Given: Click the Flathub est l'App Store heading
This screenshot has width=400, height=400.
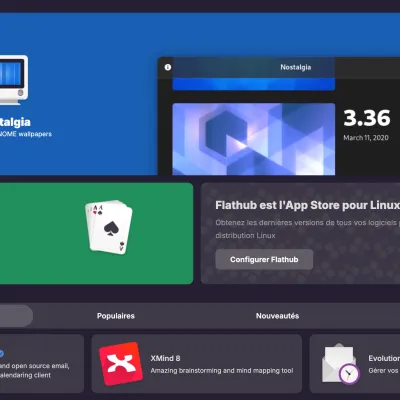Looking at the screenshot, I should [307, 205].
